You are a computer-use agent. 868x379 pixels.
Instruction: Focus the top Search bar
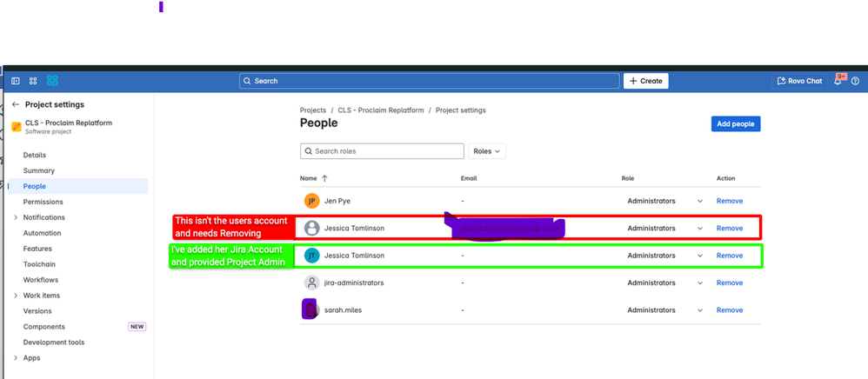pos(430,81)
